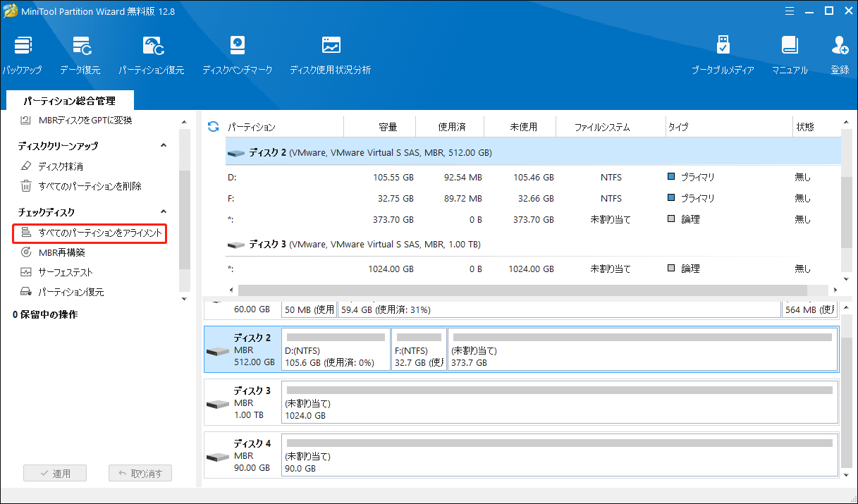Image resolution: width=858 pixels, height=504 pixels.
Task: Select the 1024.00 GB unallocated row
Action: [x=532, y=269]
